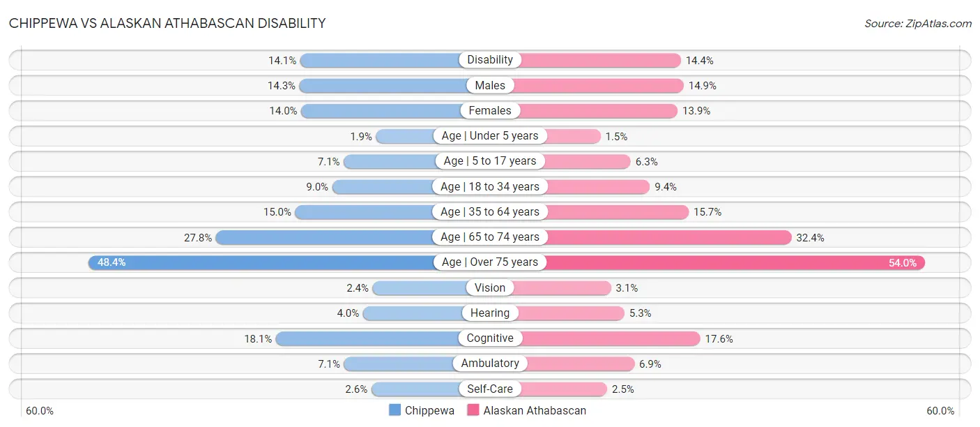980x427 pixels.
Task: Select the Males category label
Action: coord(490,85)
